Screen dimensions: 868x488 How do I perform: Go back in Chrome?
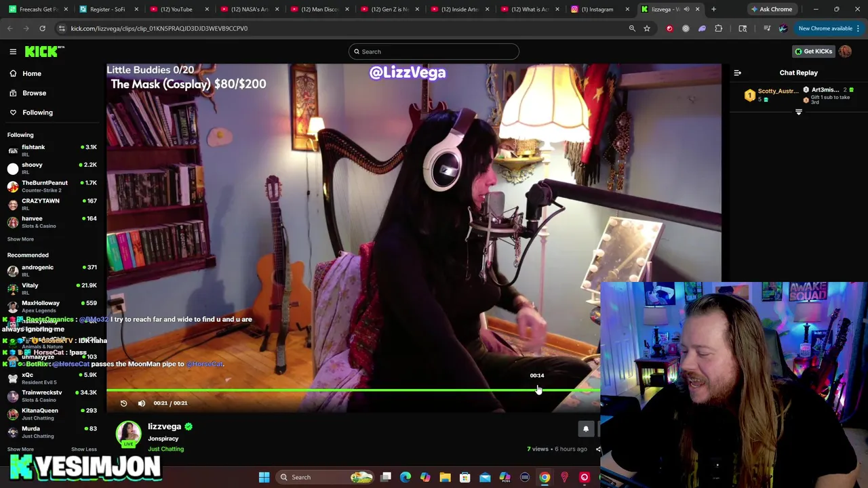(10, 28)
